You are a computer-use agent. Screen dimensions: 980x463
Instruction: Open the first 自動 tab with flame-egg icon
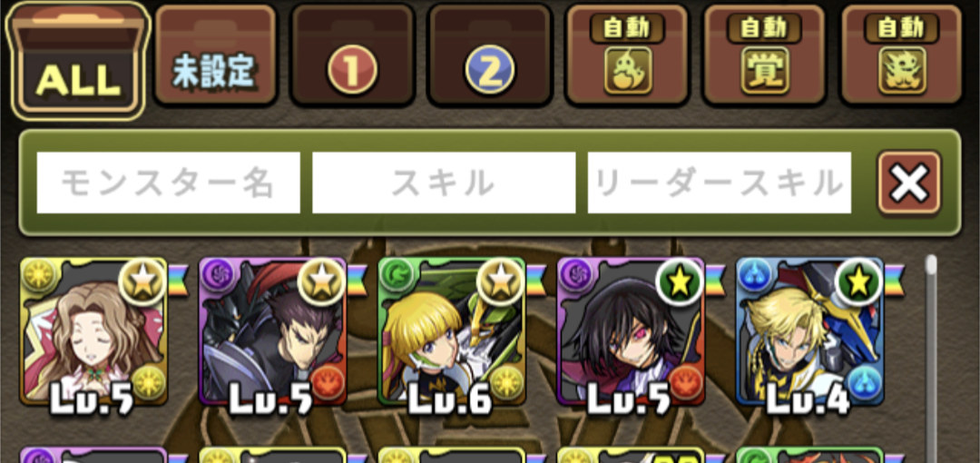[627, 55]
